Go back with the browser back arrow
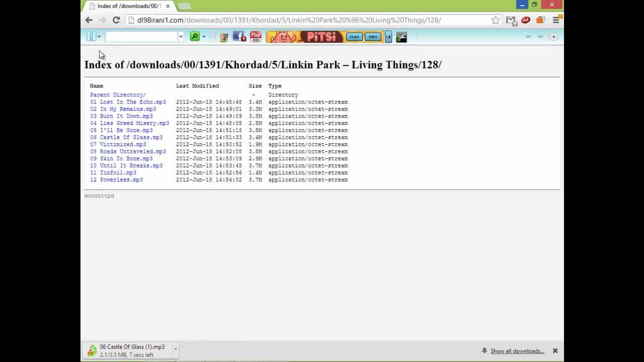Image resolution: width=644 pixels, height=362 pixels. click(89, 20)
